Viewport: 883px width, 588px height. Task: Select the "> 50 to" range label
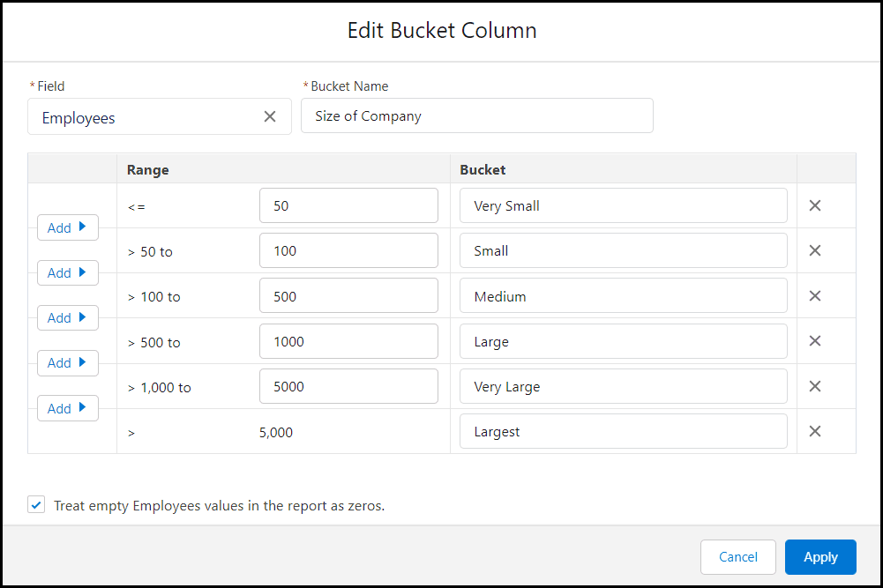coord(150,252)
